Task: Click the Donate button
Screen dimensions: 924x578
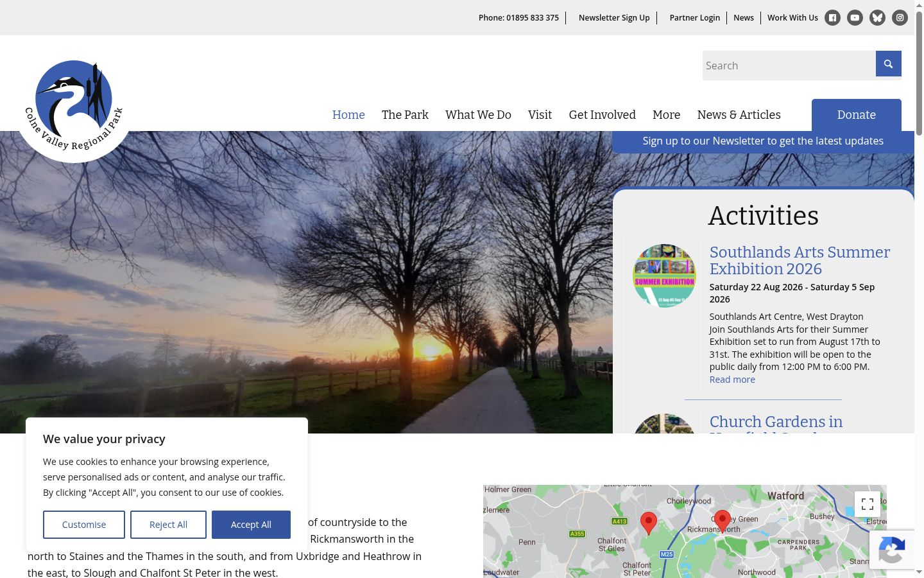Action: tap(857, 115)
